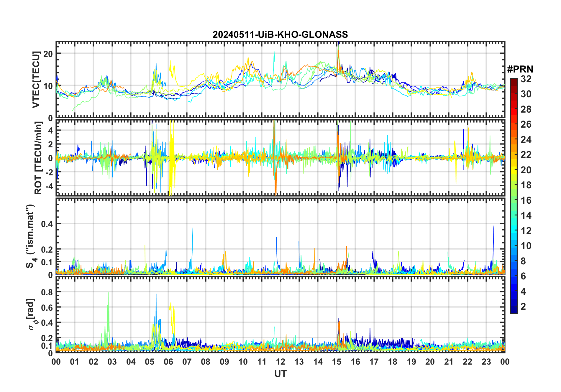Click the plot title 20240511-UiB-KHO-GLONASS
Image resolution: width=561 pixels, height=392 pixels.
(280, 34)
